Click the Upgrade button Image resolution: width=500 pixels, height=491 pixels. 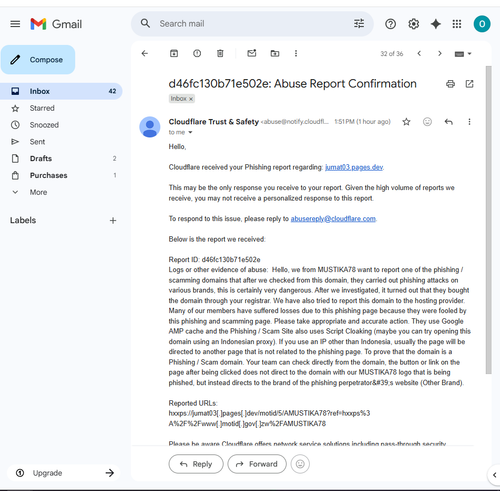pos(64,473)
